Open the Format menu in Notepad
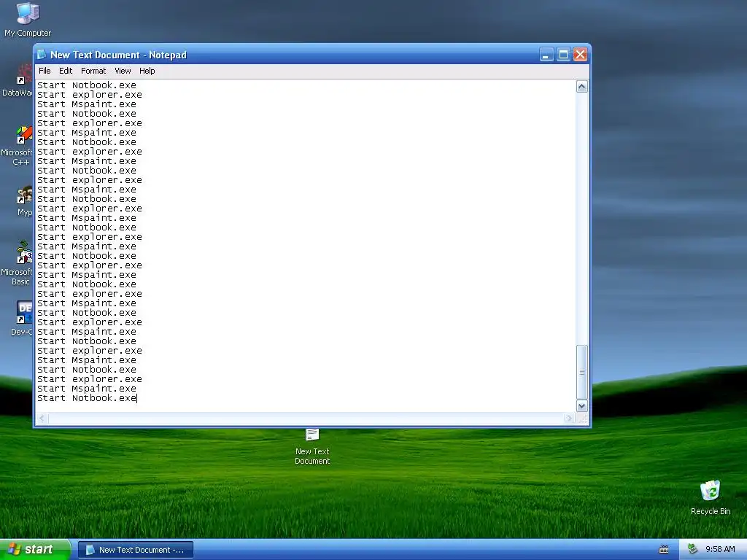 coord(93,71)
